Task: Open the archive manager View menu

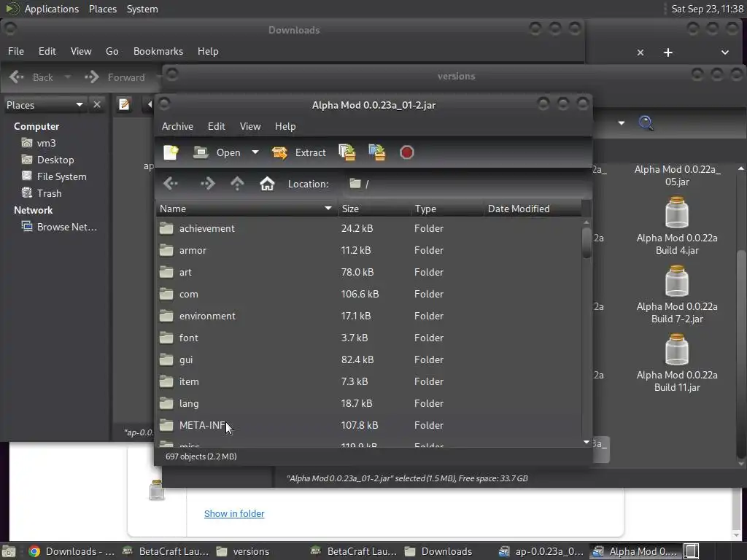Action: click(x=250, y=126)
